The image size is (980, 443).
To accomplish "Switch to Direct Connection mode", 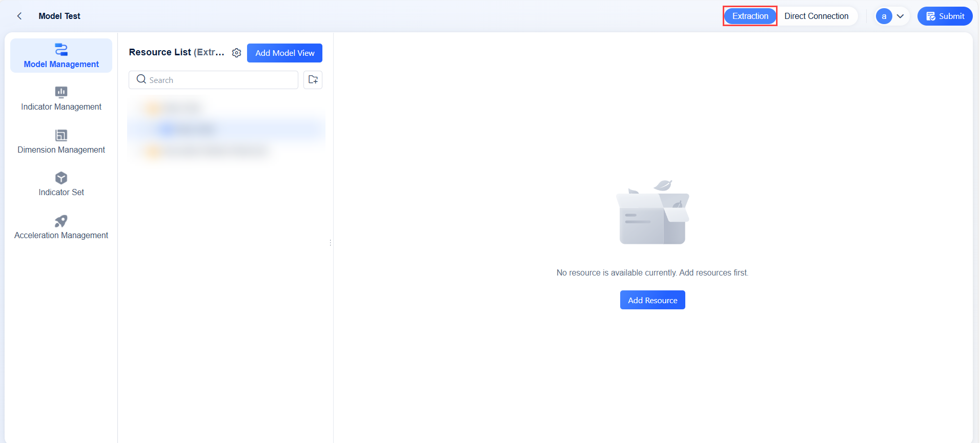I will pyautogui.click(x=816, y=16).
